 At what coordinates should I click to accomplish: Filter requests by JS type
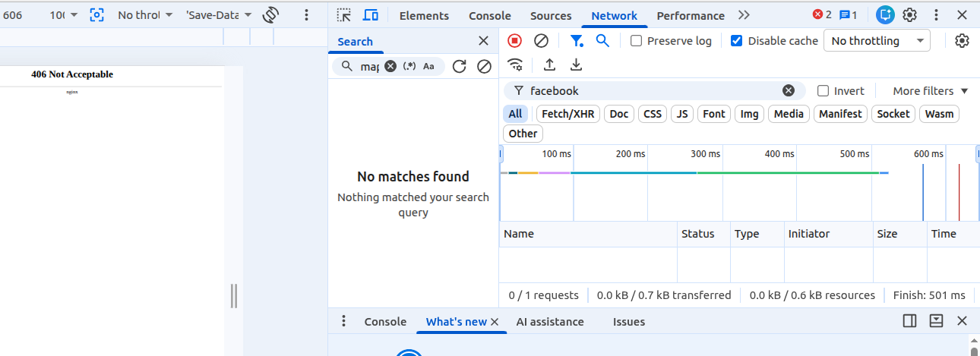click(682, 114)
